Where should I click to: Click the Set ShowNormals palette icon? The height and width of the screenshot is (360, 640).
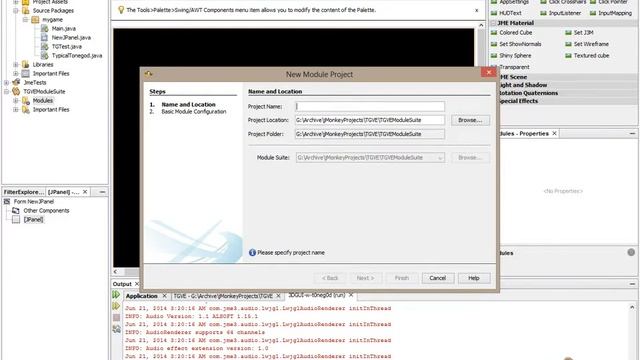pos(494,44)
